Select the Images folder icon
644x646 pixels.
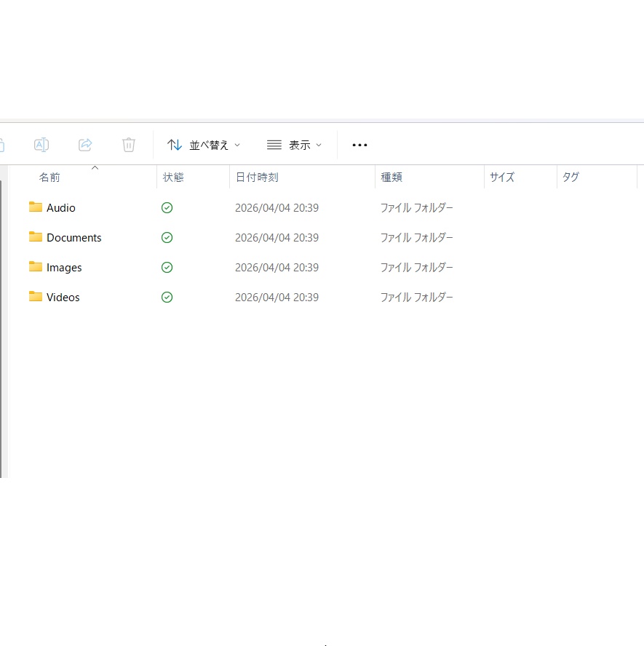pyautogui.click(x=36, y=266)
